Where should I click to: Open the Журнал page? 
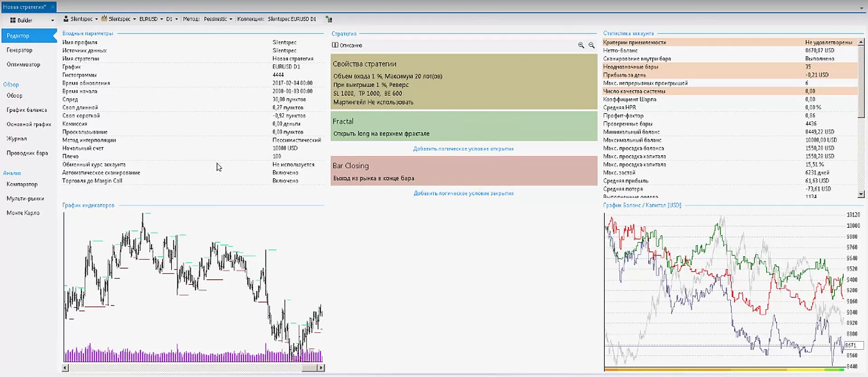[17, 139]
